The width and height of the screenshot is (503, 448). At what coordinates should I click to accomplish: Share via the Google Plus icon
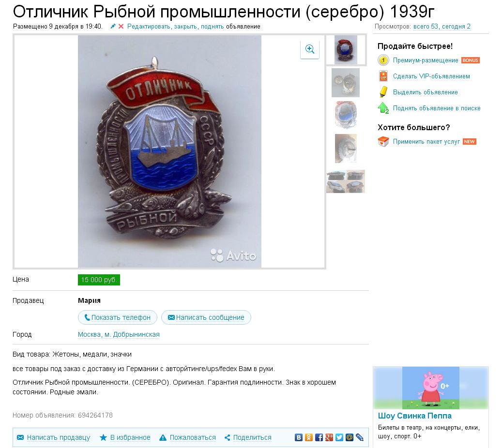tap(329, 437)
